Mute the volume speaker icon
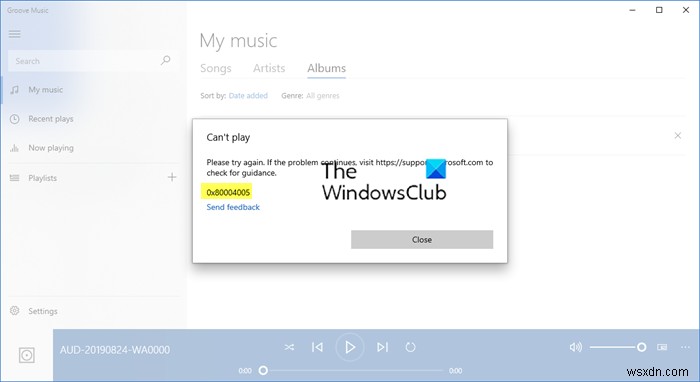Viewport: 700px width, 382px height. (575, 347)
